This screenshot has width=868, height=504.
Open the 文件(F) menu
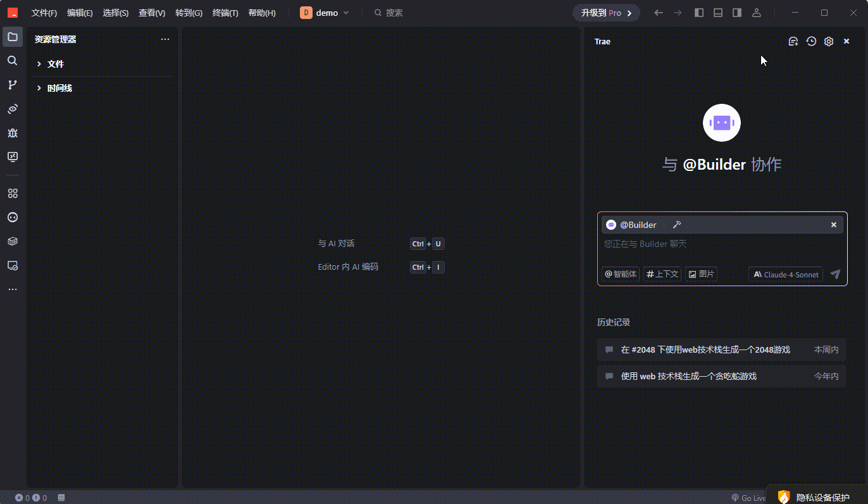[44, 13]
